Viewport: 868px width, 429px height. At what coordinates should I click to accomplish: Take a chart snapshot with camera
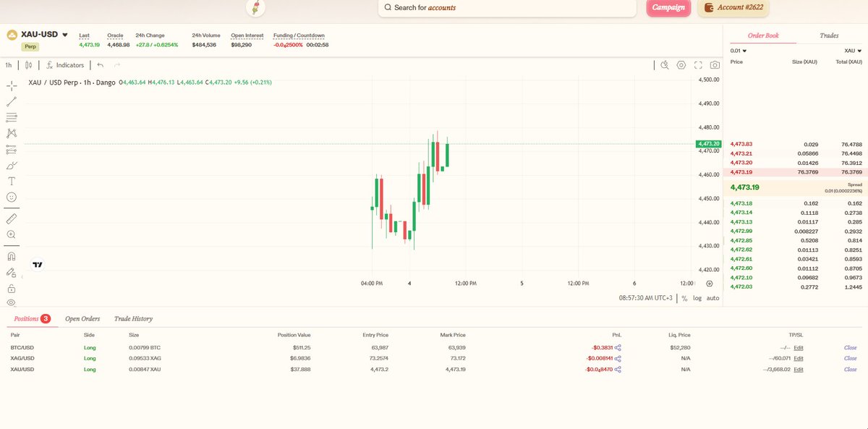click(x=715, y=65)
